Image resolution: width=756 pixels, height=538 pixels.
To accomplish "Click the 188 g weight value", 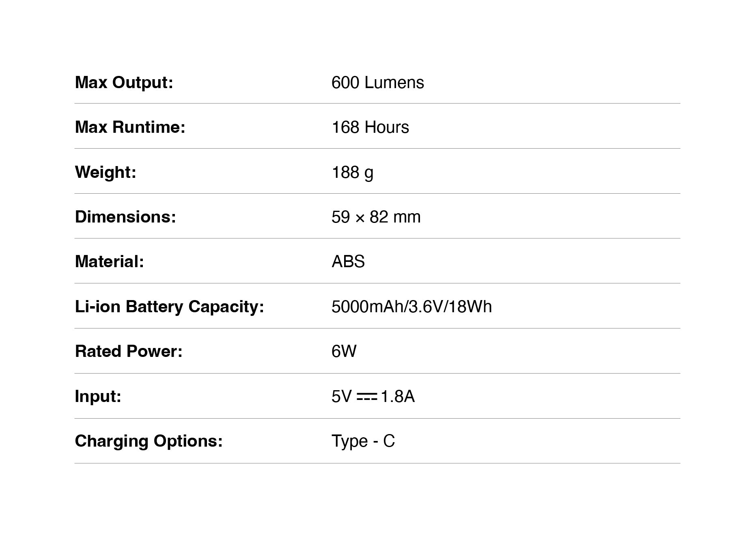I will click(x=352, y=172).
